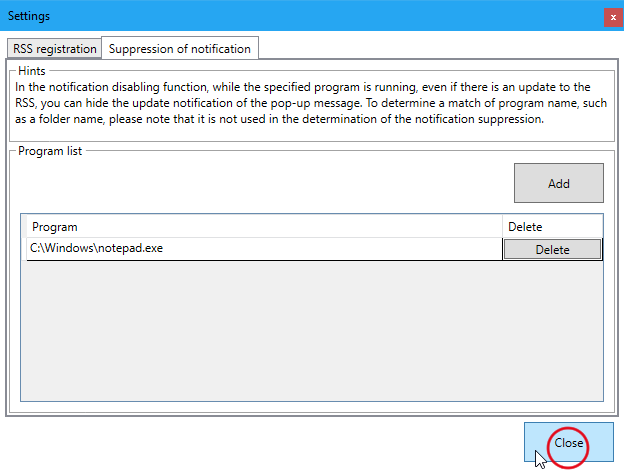Delete the notepad.exe program entry
The height and width of the screenshot is (472, 624).
tap(552, 250)
